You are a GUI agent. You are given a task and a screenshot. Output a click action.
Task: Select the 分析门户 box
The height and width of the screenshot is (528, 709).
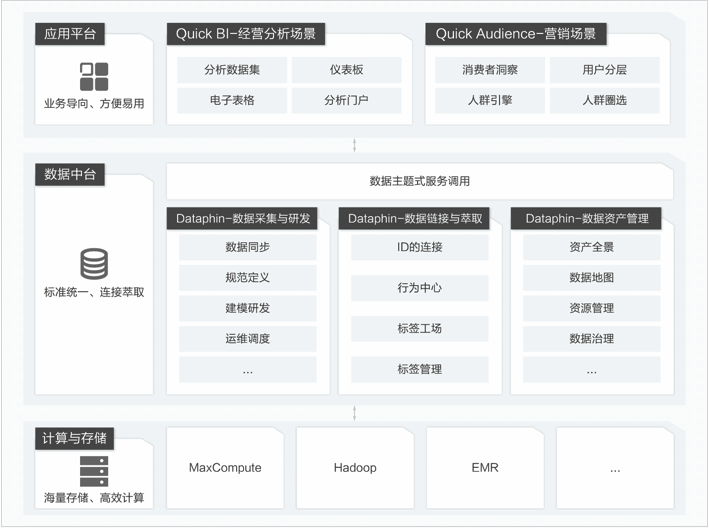[x=346, y=100]
